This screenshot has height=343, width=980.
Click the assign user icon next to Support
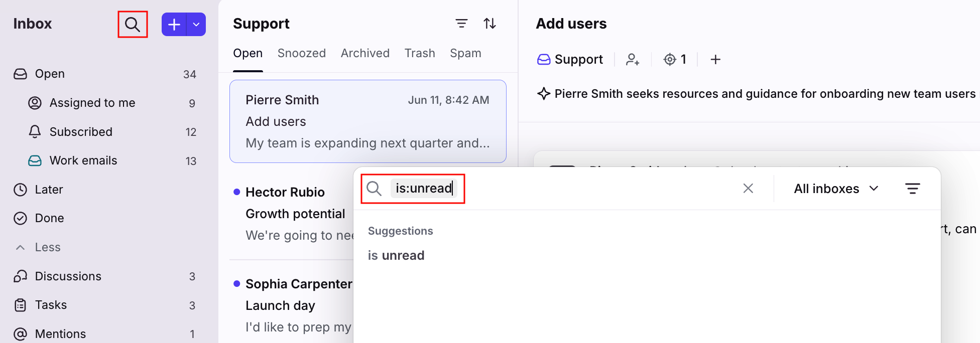(x=633, y=60)
